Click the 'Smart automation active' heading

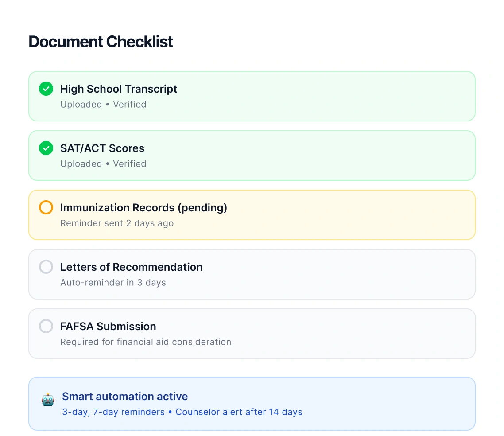[125, 397]
